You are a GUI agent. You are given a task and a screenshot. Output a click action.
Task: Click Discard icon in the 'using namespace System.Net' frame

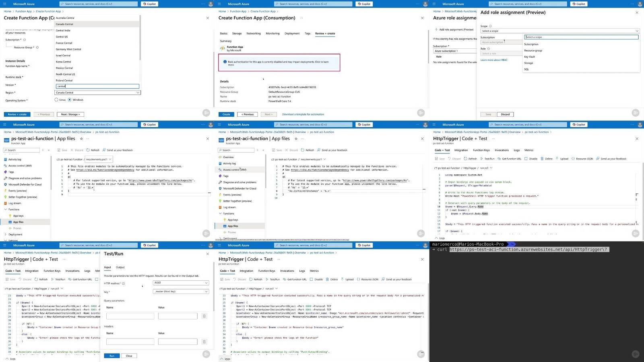pos(450,159)
